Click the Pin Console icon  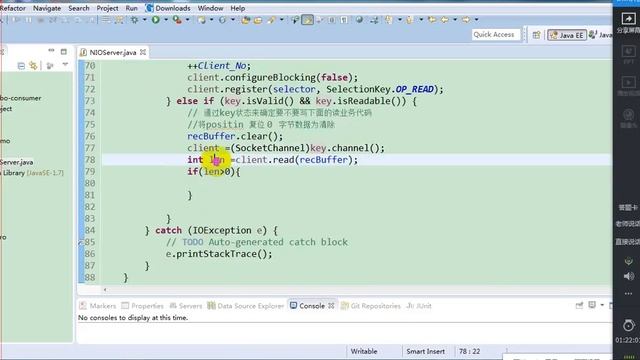pos(579,305)
